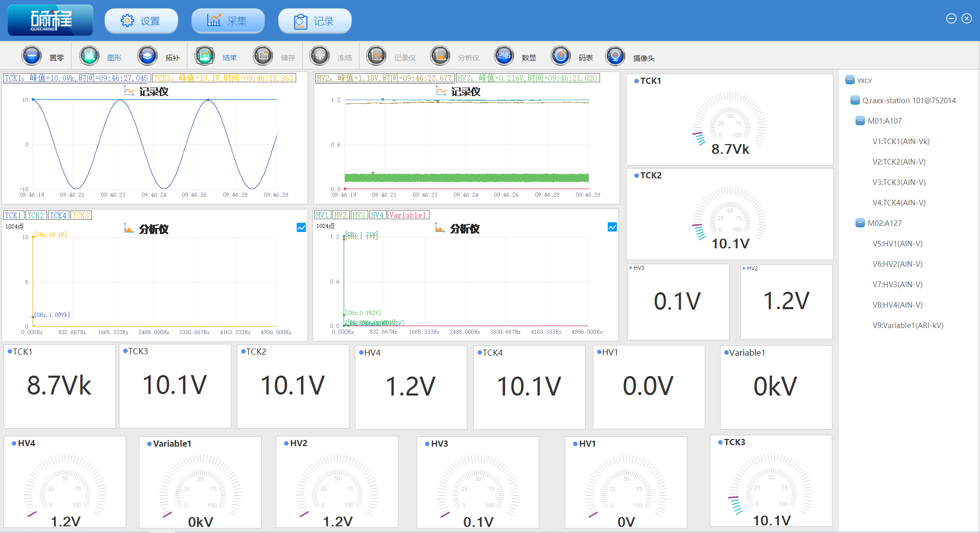Open the 记录 records tab
980x533 pixels.
[315, 21]
